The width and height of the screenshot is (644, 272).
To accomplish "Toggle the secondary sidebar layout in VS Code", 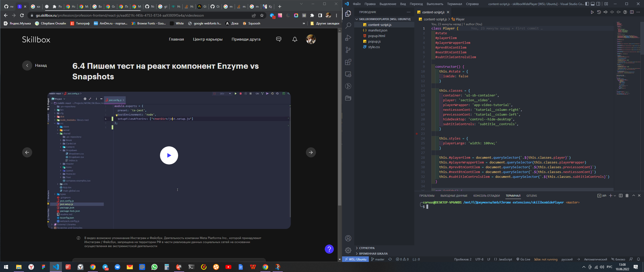I will point(598,4).
